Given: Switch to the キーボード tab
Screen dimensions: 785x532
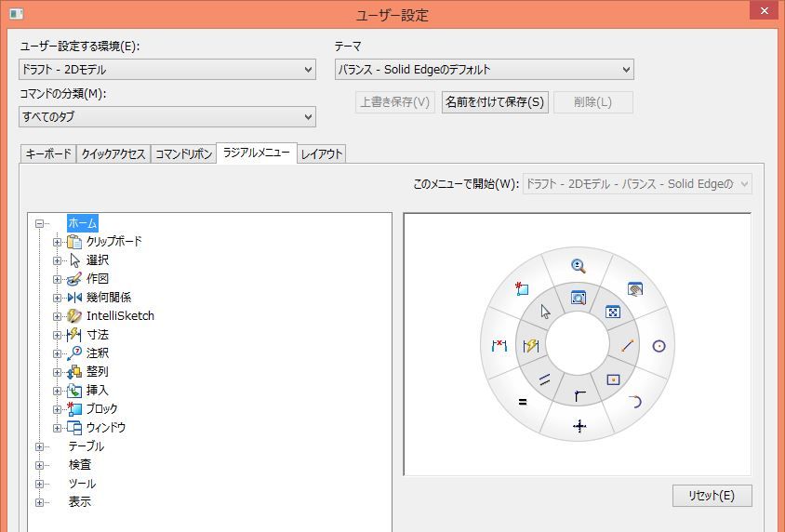Looking at the screenshot, I should pyautogui.click(x=47, y=154).
